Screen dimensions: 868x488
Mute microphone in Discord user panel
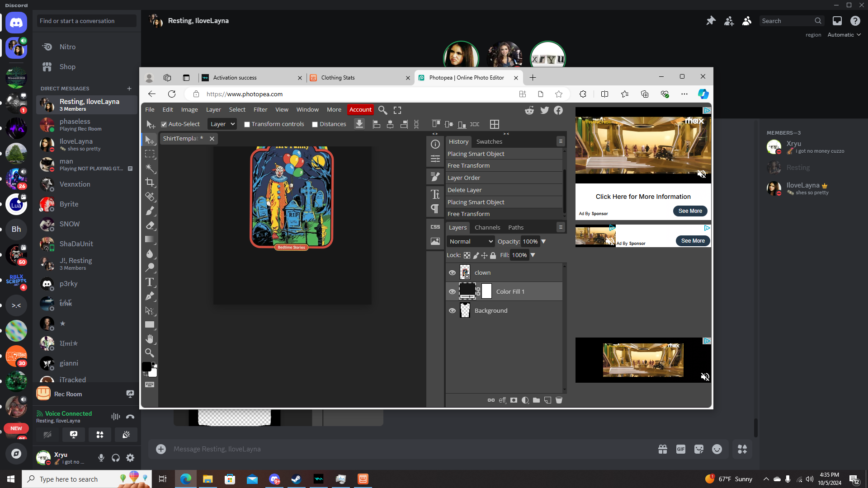click(x=101, y=458)
